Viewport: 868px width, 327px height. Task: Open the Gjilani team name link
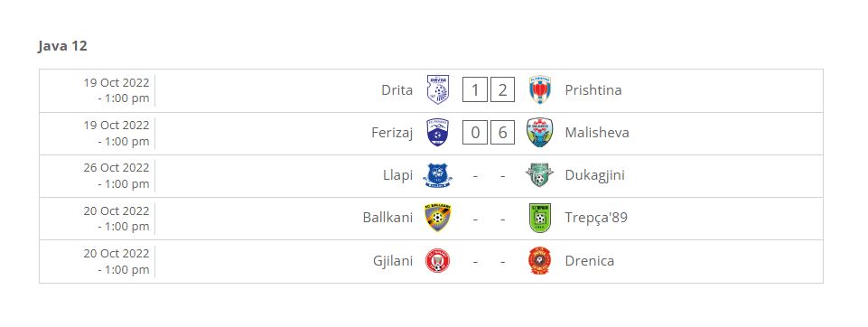click(393, 260)
